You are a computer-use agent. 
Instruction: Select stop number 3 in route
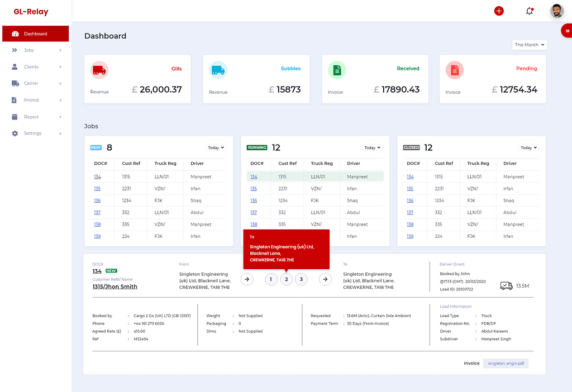[x=301, y=279]
